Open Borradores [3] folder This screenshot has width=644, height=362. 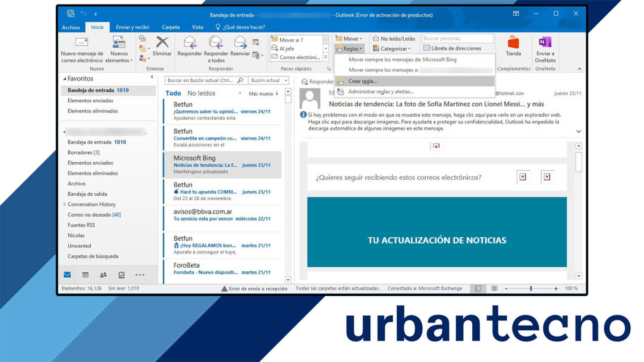(84, 152)
